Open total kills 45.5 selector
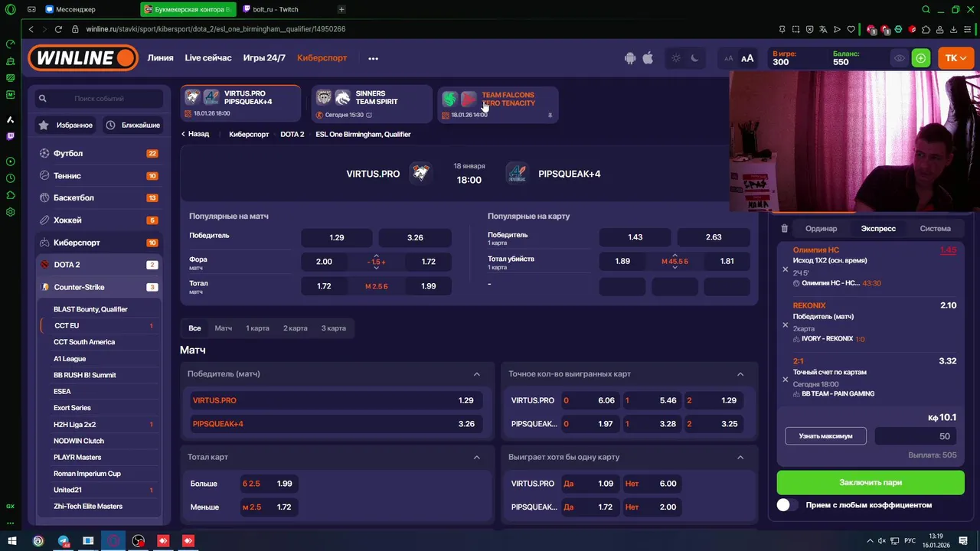 point(675,261)
